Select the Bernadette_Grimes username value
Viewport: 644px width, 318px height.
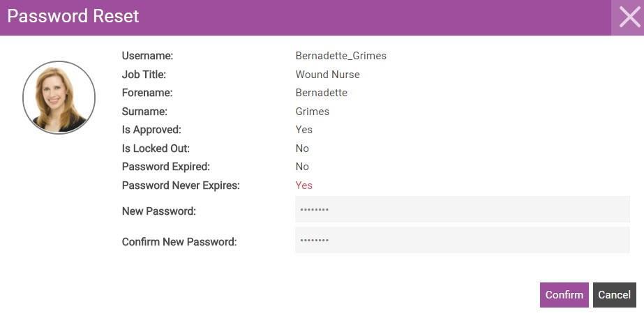pyautogui.click(x=340, y=56)
